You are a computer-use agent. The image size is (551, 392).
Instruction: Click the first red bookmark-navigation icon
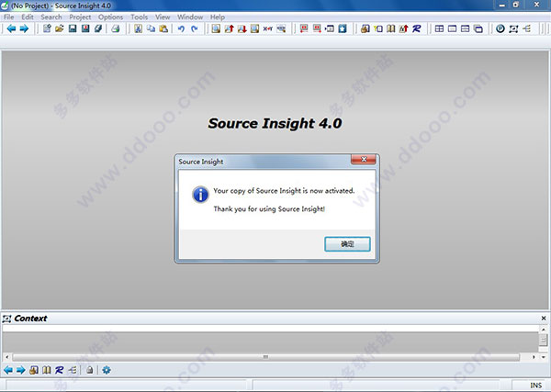(304, 28)
